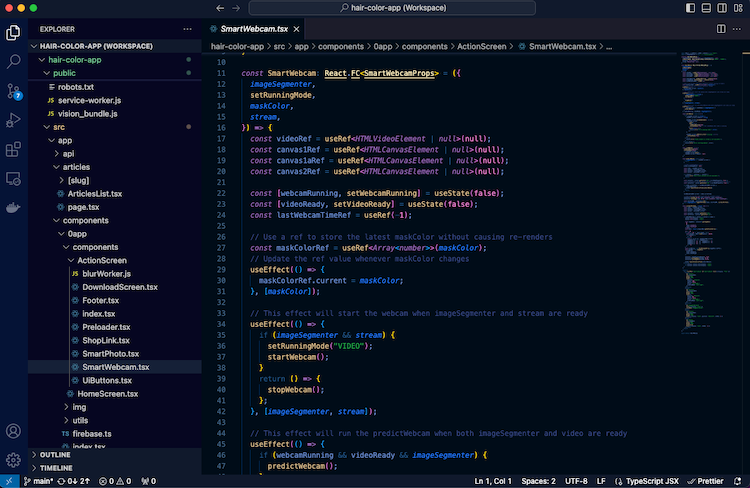Open page.tsx file

point(115,207)
